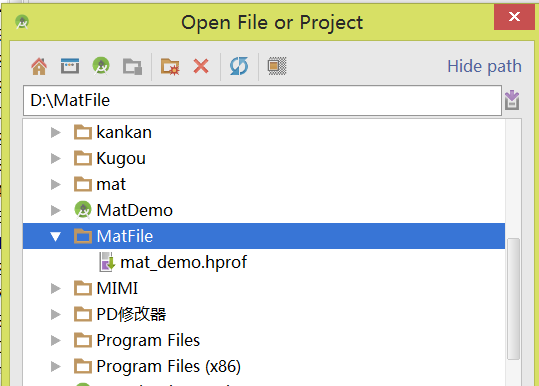The height and width of the screenshot is (386, 539).
Task: Select the module directory icon in toolbar
Action: click(132, 66)
